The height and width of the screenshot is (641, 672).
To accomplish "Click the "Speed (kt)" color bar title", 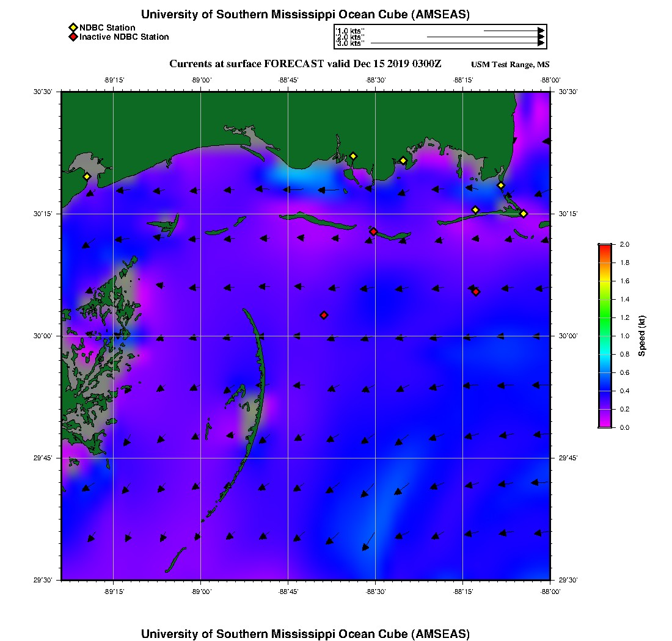I will pos(641,336).
